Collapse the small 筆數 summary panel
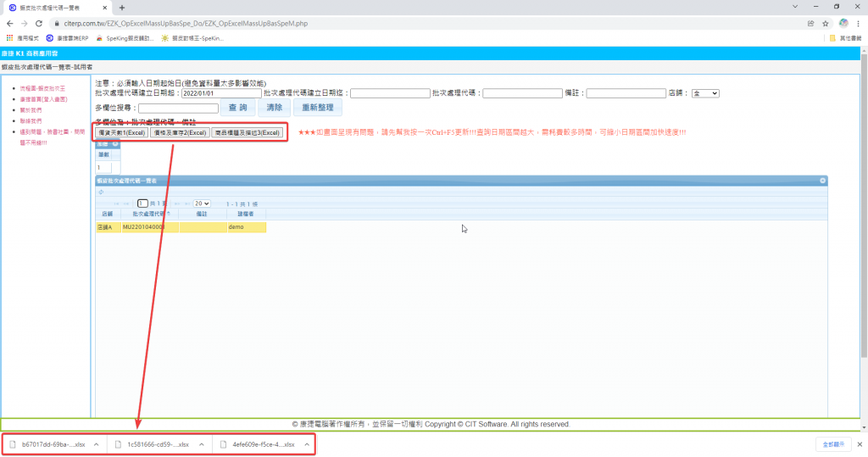Viewport: 868px width, 457px height. [115, 144]
